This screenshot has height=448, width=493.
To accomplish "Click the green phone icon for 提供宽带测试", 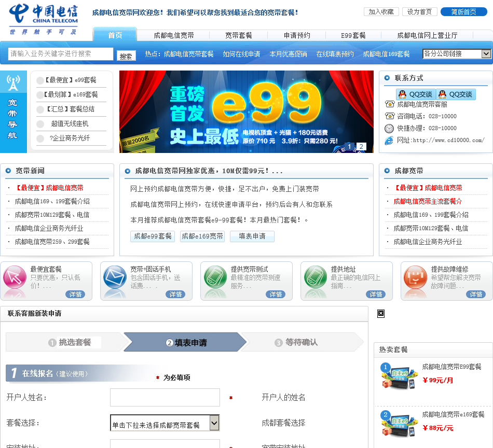I will pyautogui.click(x=215, y=277).
